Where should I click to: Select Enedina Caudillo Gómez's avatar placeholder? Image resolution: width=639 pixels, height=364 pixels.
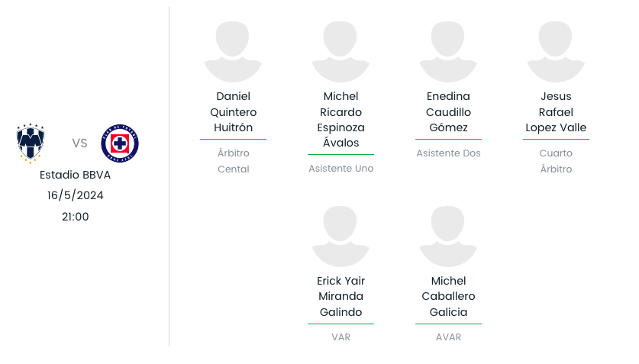pos(448,52)
